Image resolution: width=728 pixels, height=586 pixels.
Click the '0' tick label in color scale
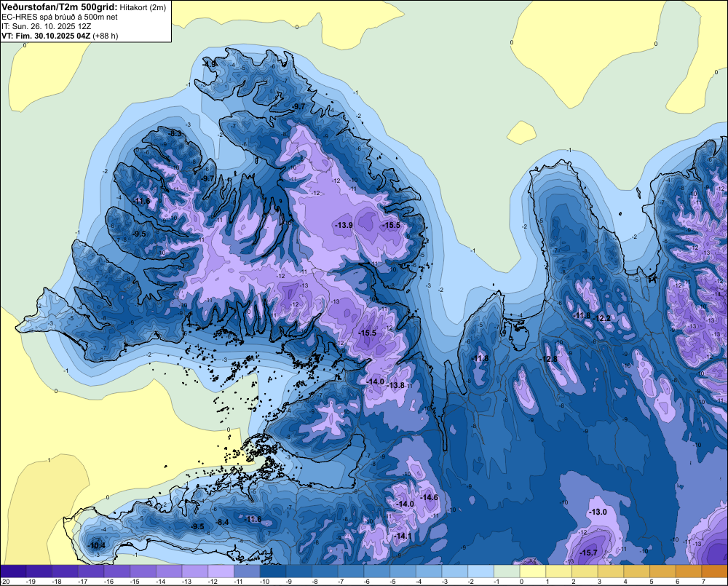click(x=522, y=582)
